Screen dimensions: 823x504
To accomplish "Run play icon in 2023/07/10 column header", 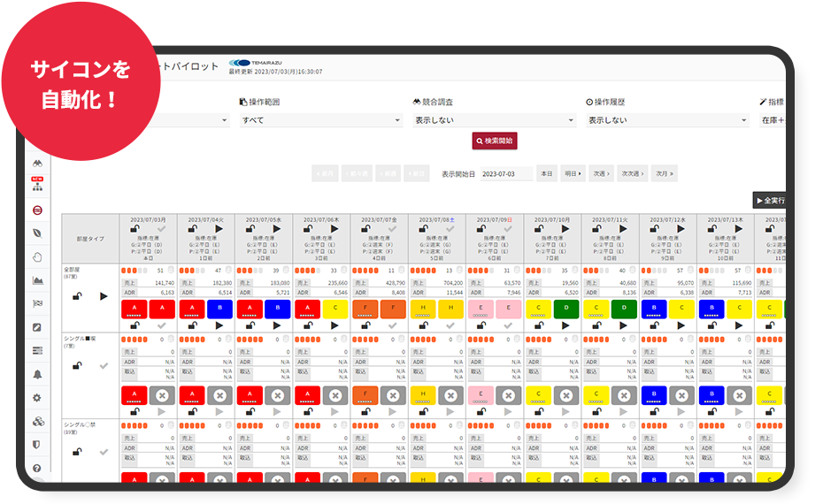I will coord(565,229).
